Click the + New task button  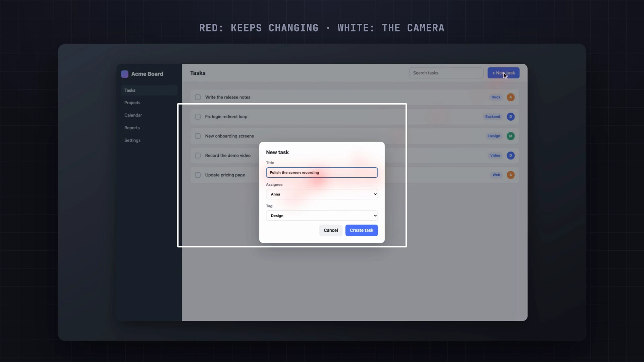pos(503,73)
